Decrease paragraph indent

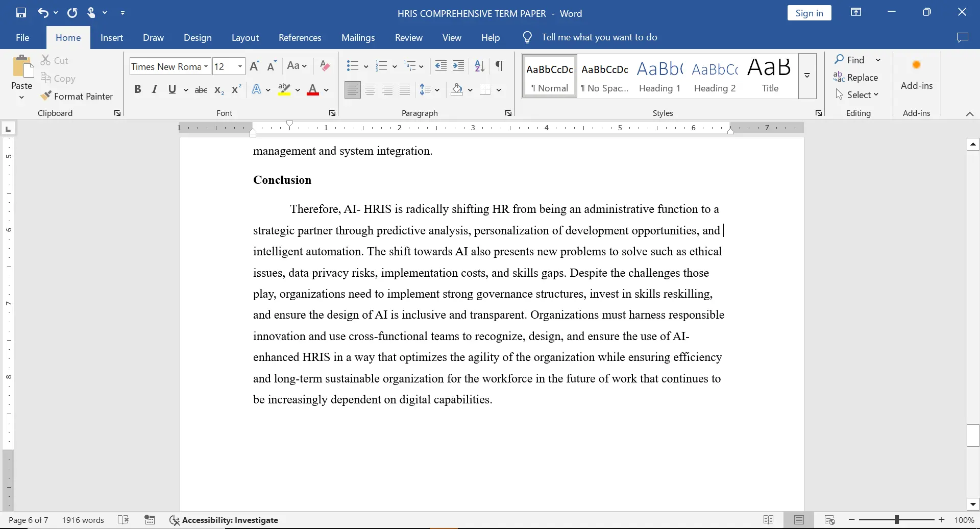pyautogui.click(x=441, y=66)
